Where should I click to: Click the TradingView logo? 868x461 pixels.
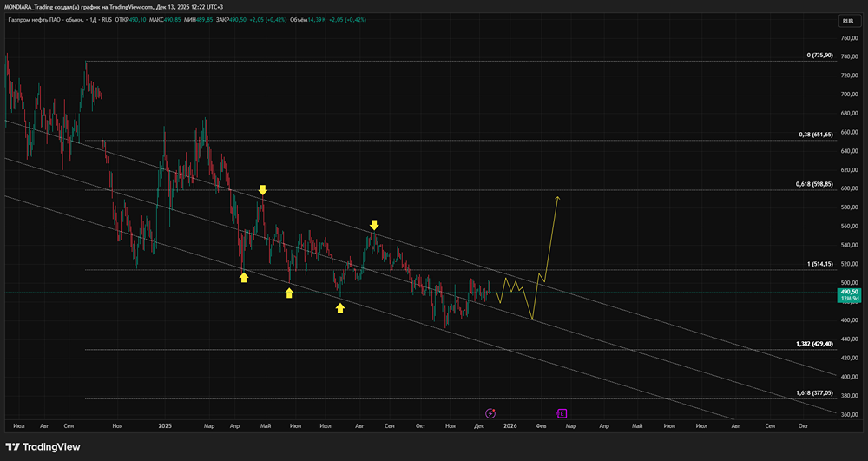coord(43,447)
